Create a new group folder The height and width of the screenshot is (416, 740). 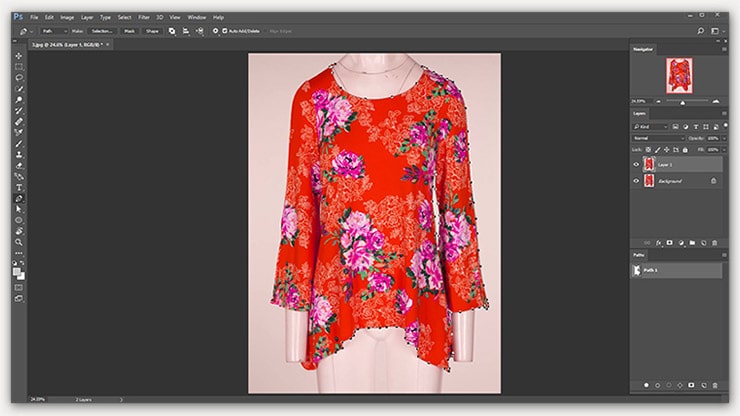pyautogui.click(x=692, y=243)
